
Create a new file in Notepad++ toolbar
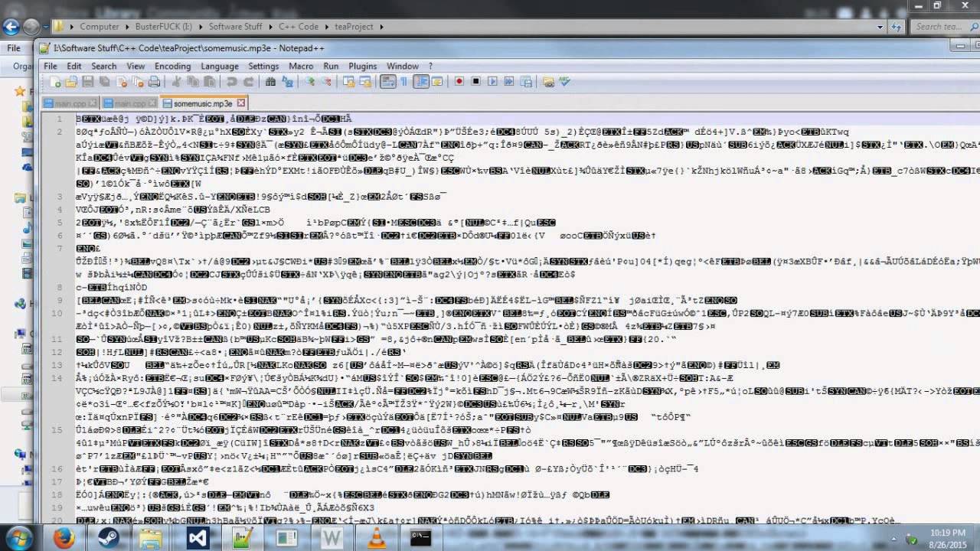[55, 82]
